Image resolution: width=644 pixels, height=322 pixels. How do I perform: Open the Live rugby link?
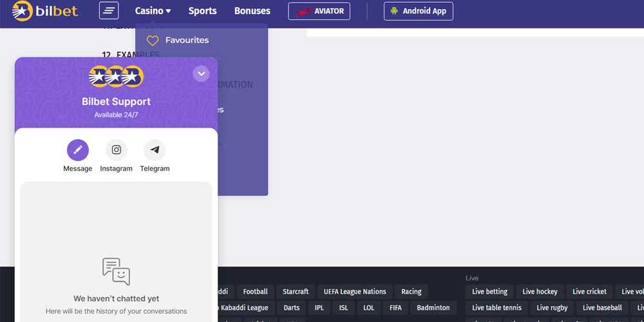tap(552, 308)
